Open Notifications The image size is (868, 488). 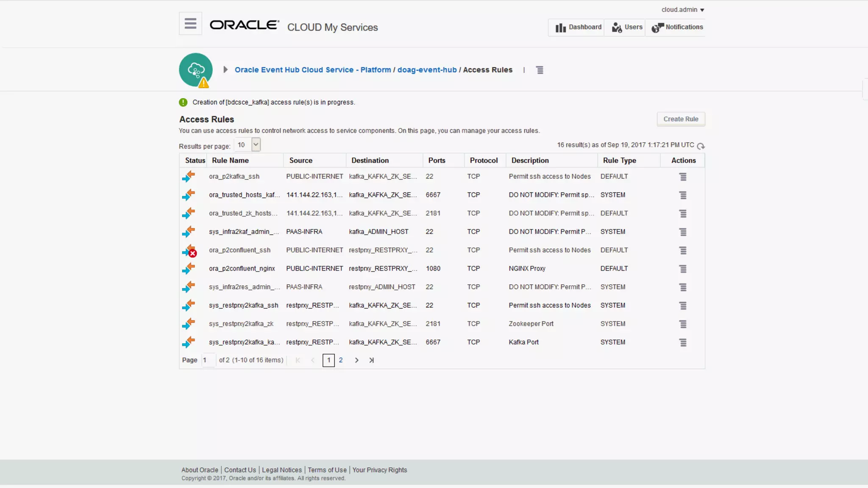(x=676, y=27)
